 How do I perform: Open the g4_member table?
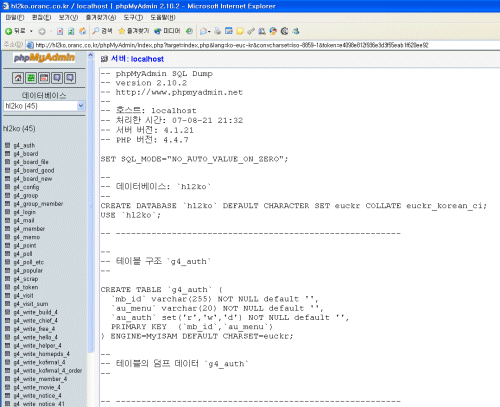pos(29,229)
